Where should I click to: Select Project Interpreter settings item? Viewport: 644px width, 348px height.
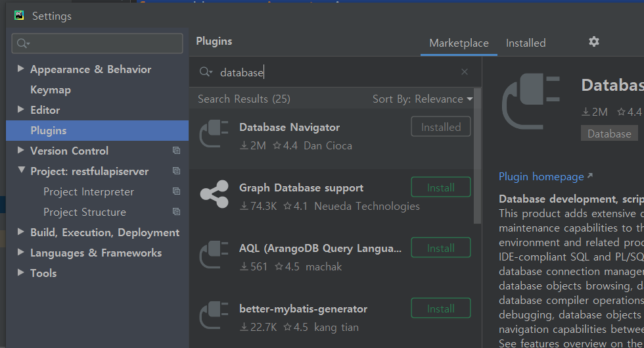[97, 191]
